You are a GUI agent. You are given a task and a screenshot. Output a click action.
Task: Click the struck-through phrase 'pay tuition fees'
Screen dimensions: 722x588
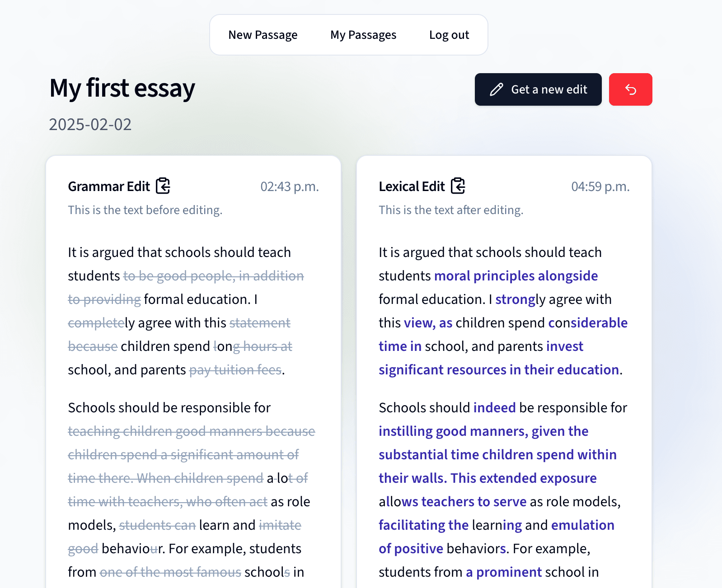tap(235, 370)
